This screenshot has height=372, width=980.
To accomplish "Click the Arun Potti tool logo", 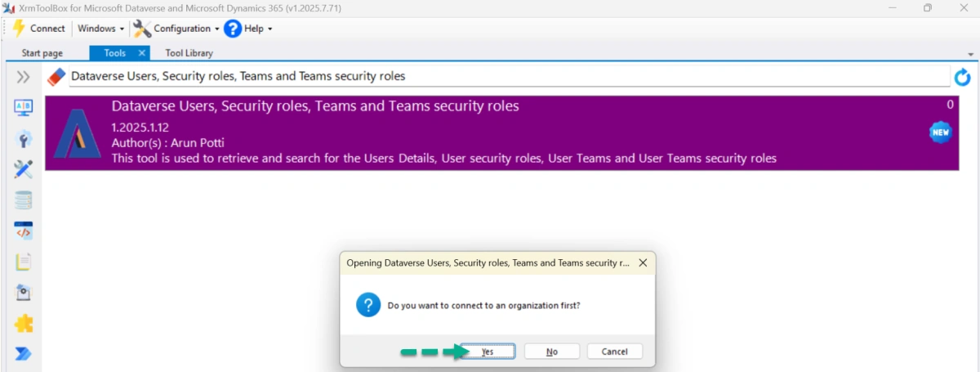I will coord(77,133).
